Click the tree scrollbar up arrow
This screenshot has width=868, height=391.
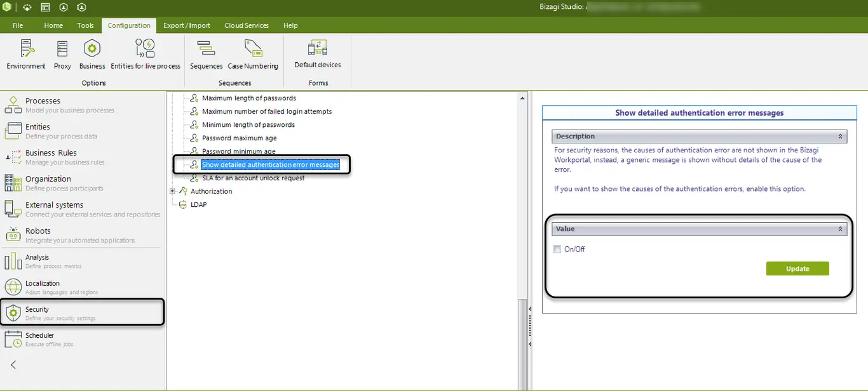[523, 98]
